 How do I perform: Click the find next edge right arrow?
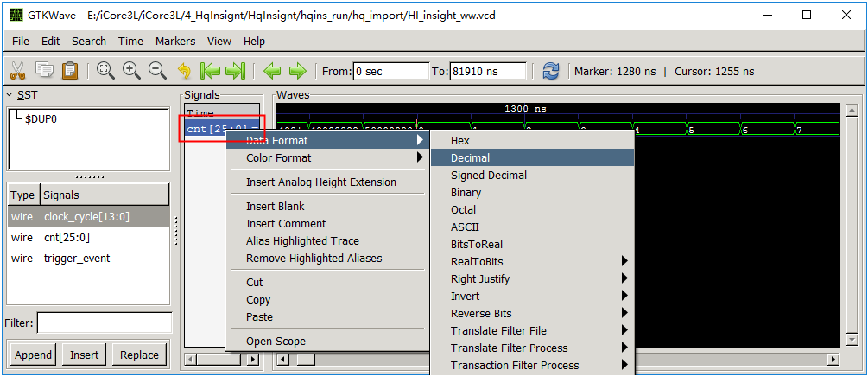pyautogui.click(x=298, y=71)
